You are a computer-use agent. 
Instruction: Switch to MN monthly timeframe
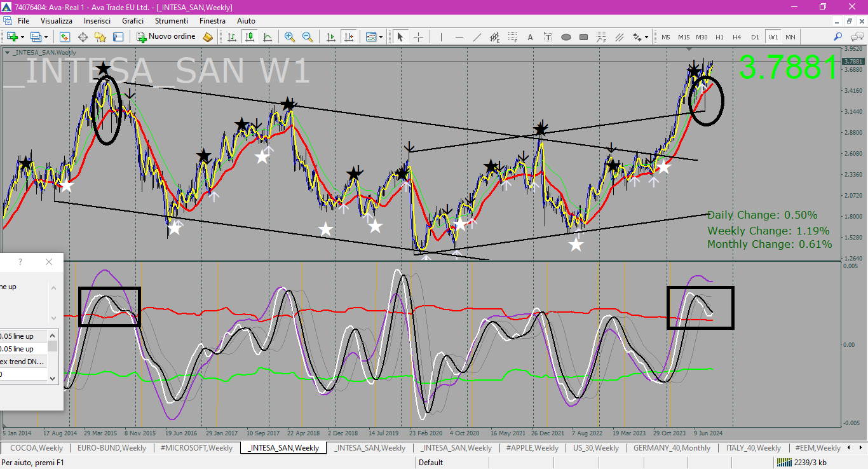790,37
